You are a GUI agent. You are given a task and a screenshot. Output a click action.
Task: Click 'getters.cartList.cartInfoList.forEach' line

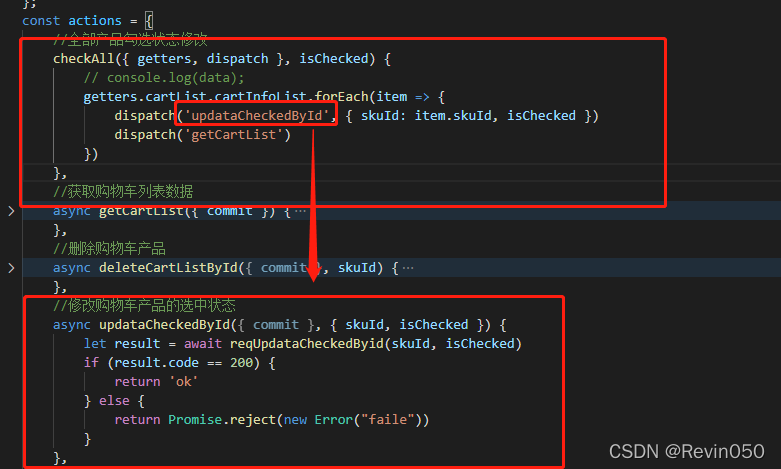[x=264, y=97]
